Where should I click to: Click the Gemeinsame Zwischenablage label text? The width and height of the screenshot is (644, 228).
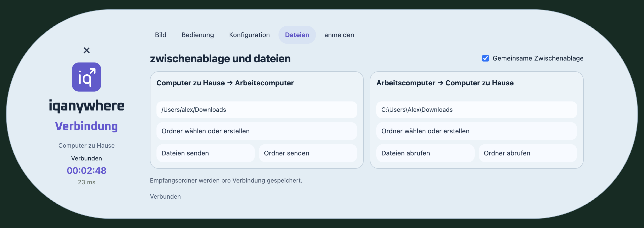[x=538, y=58]
